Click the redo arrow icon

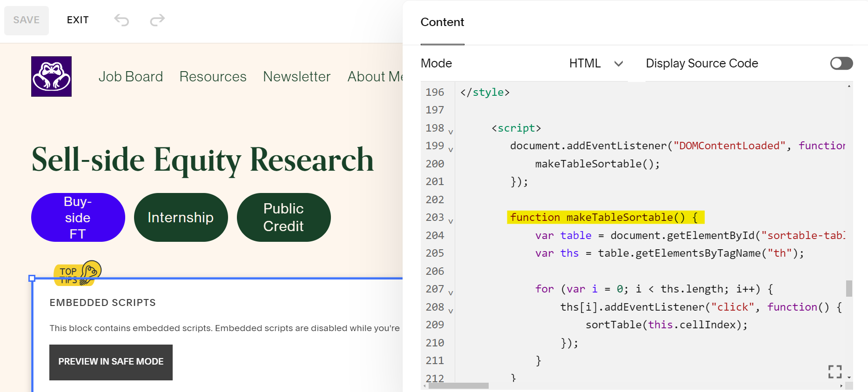click(157, 20)
